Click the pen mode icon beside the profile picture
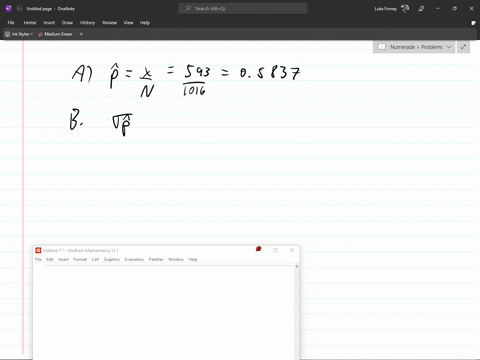Screen dimensions: 480x360 421,9
